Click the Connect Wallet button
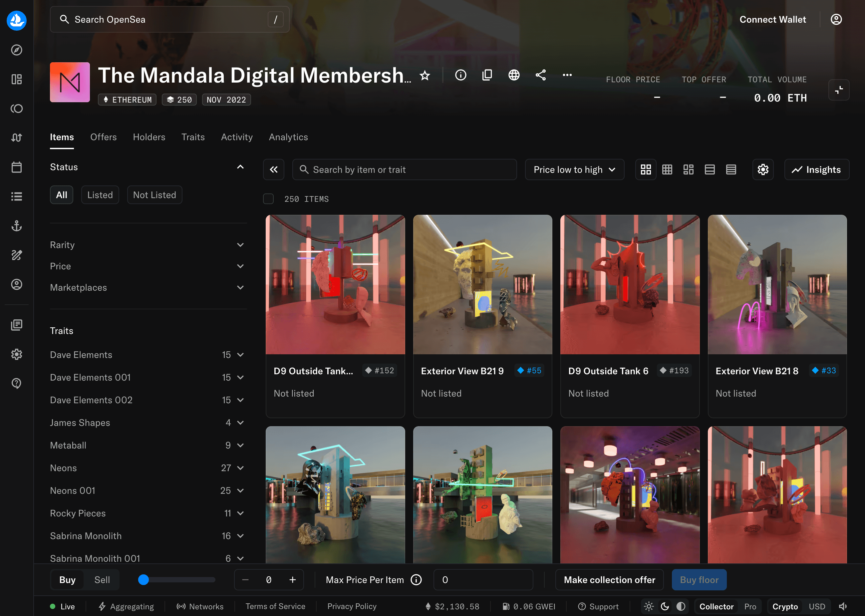The width and height of the screenshot is (865, 616). click(x=772, y=19)
